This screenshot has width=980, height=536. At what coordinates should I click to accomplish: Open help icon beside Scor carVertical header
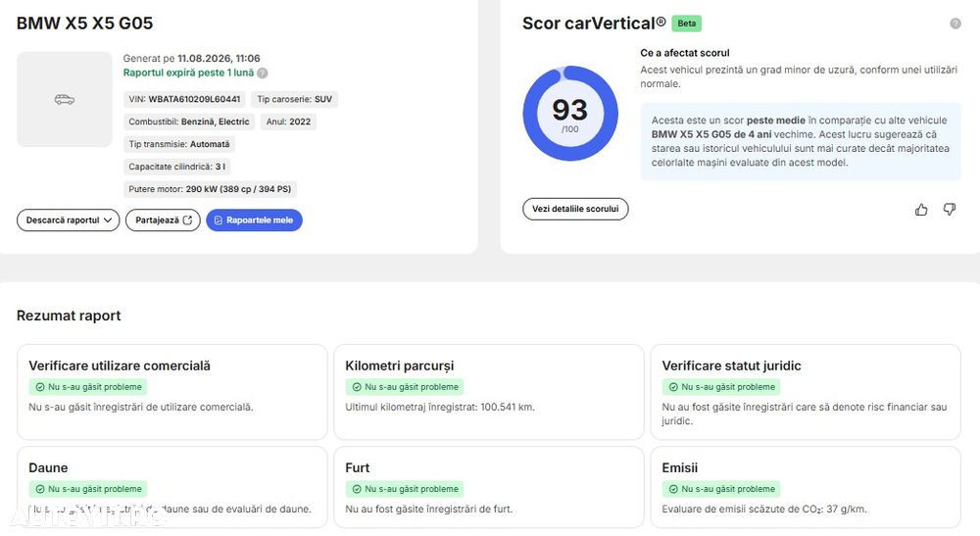pyautogui.click(x=955, y=24)
